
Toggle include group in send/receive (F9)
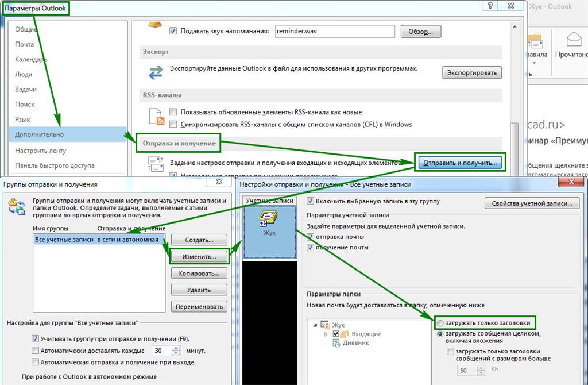pyautogui.click(x=35, y=338)
